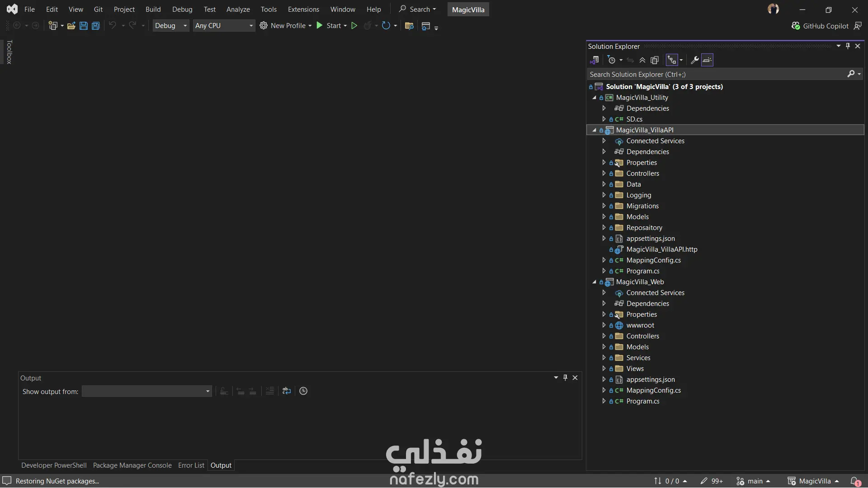
Task: Click the notifications bell in status bar
Action: [854, 481]
